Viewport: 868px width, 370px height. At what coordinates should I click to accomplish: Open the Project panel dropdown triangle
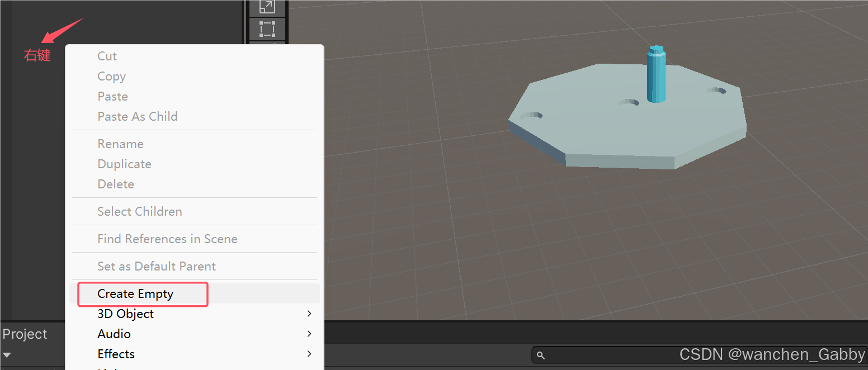click(7, 355)
